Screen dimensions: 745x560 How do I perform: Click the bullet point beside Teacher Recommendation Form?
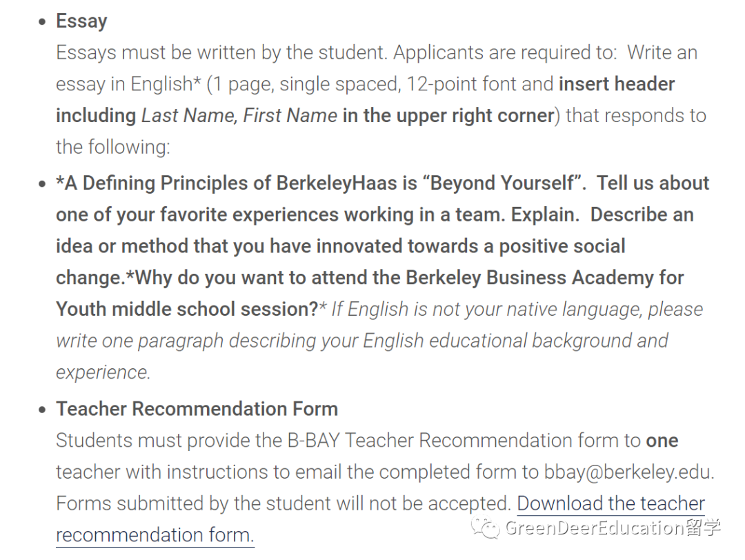pos(43,410)
